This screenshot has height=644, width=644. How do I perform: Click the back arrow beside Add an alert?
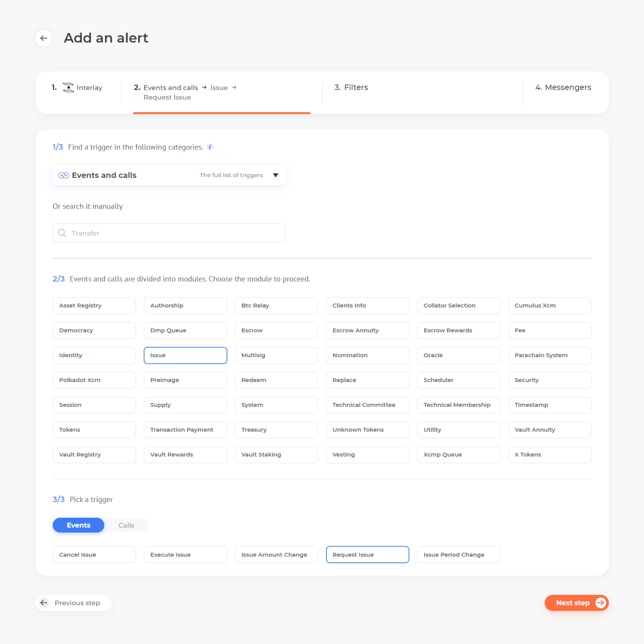click(44, 38)
